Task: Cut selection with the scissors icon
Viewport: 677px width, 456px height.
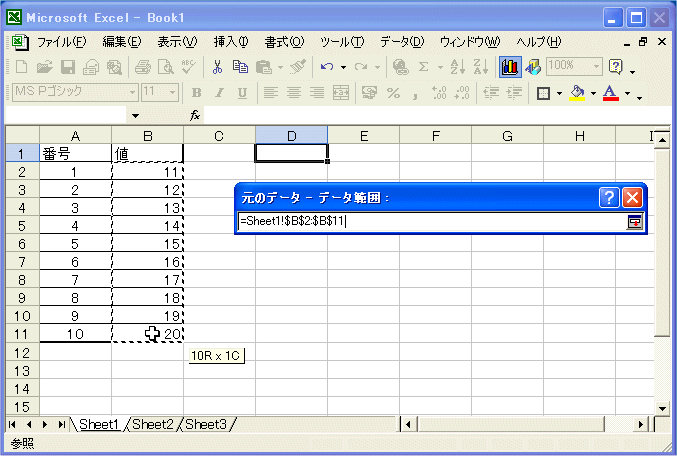Action: click(217, 67)
